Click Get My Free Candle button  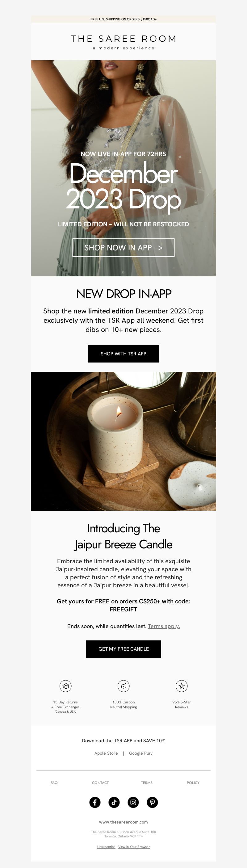tap(123, 649)
